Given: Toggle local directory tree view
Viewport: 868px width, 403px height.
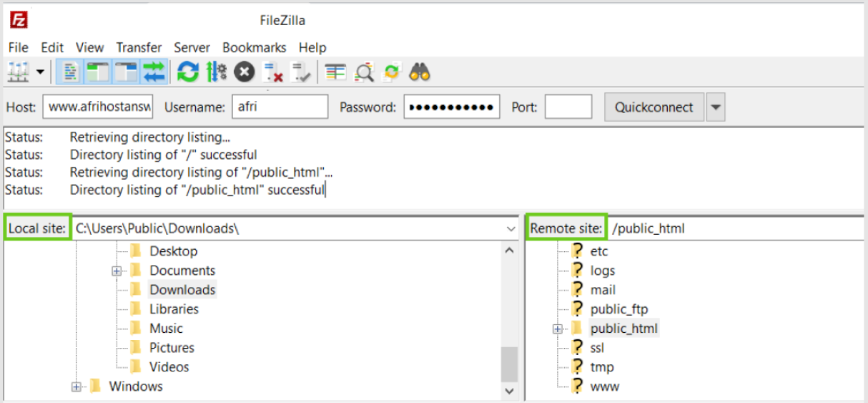Looking at the screenshot, I should pyautogui.click(x=98, y=72).
